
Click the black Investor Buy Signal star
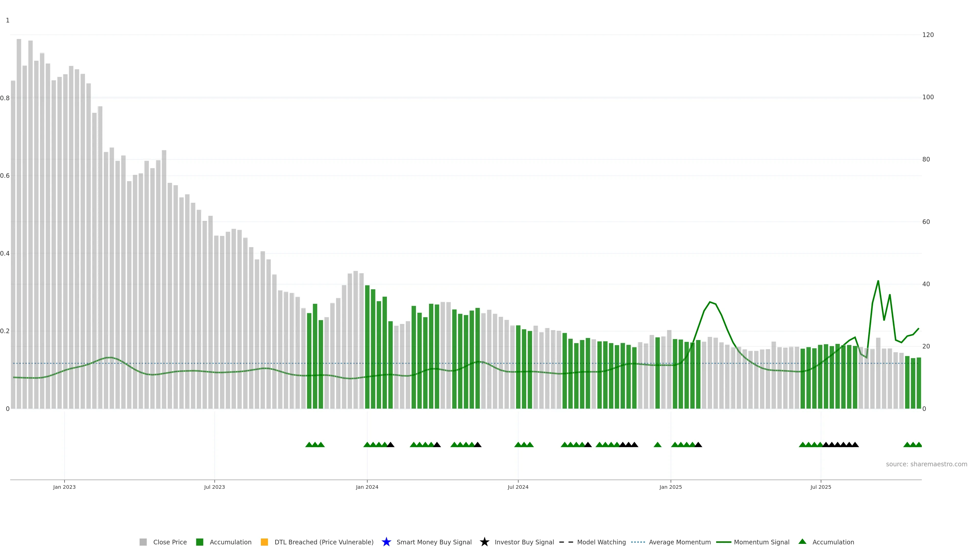484,542
